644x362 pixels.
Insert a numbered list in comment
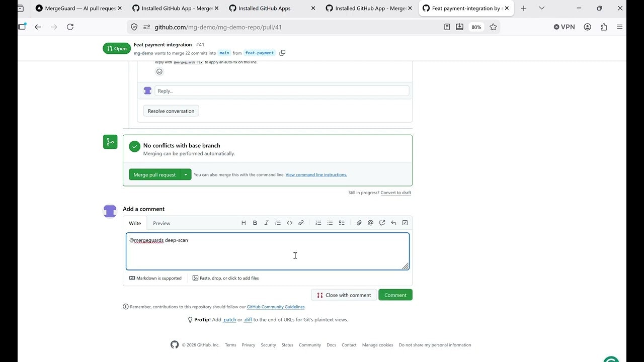[318, 223]
